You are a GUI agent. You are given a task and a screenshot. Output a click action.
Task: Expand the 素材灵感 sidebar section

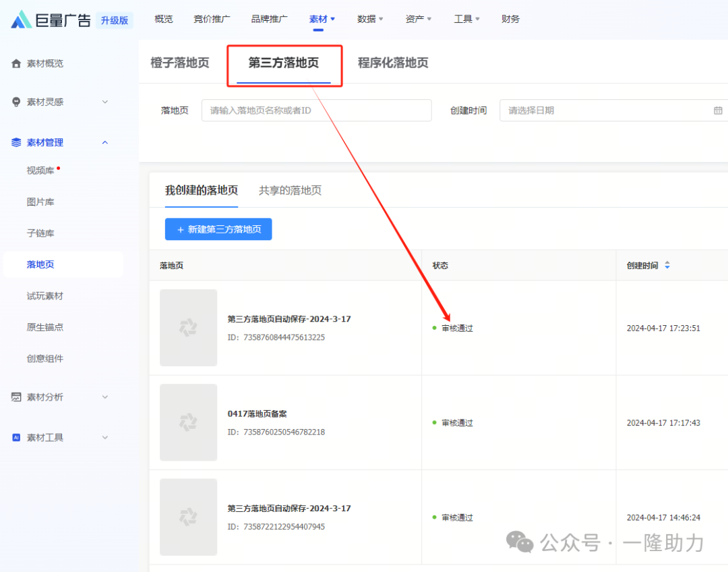(105, 102)
